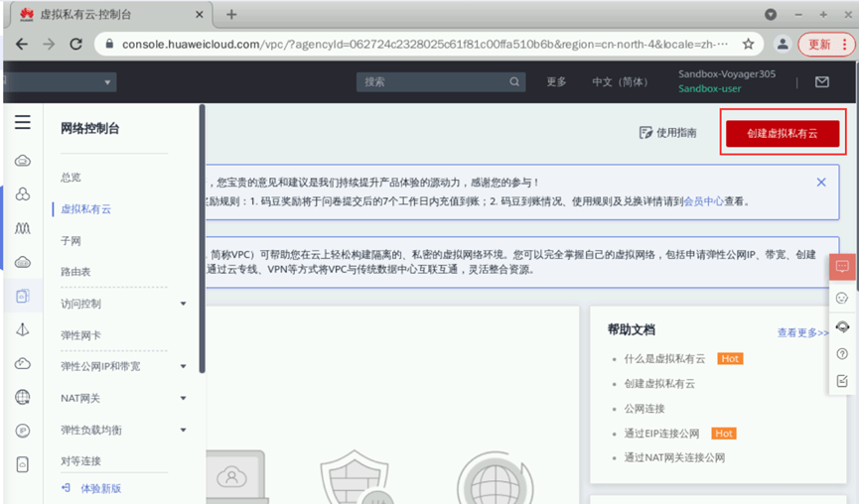Image resolution: width=859 pixels, height=504 pixels.
Task: Click the smiley face feedback icon
Action: coord(842,298)
